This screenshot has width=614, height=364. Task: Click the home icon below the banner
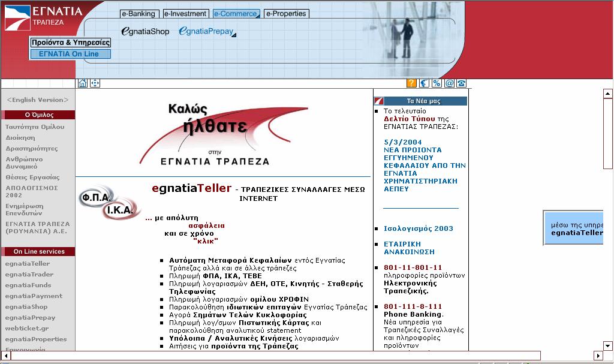pos(83,83)
